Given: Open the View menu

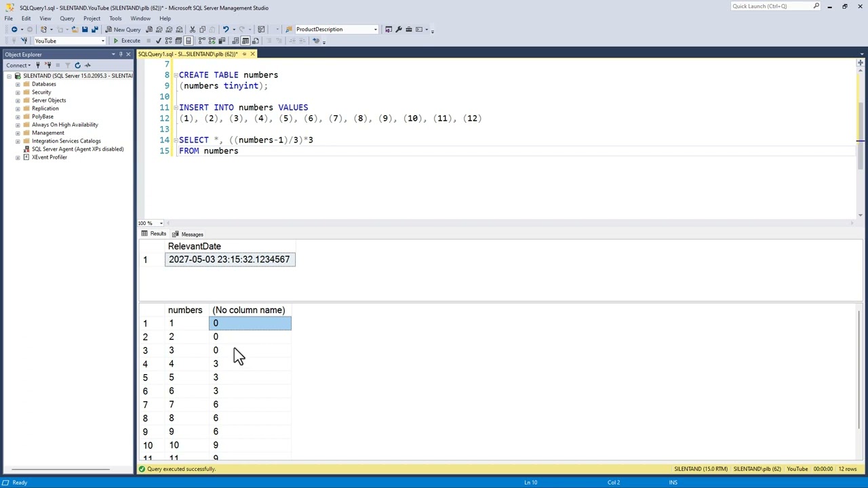Looking at the screenshot, I should (x=45, y=18).
